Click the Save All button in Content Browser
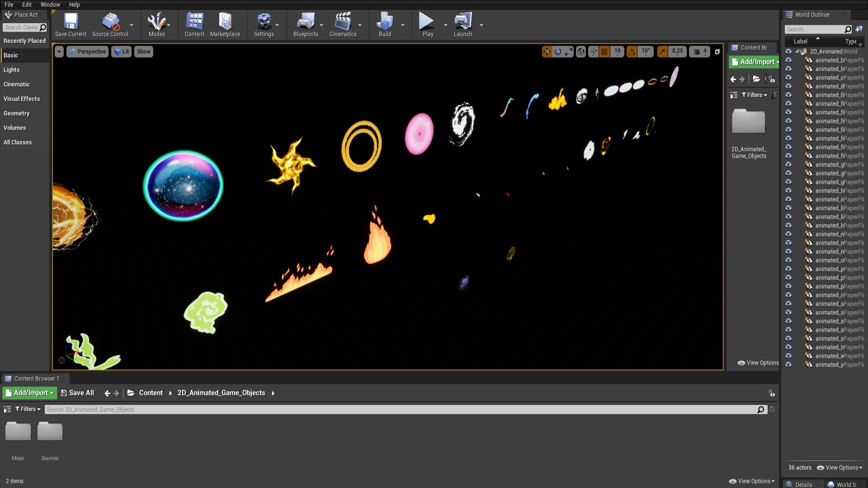The width and height of the screenshot is (868, 488). 77,393
